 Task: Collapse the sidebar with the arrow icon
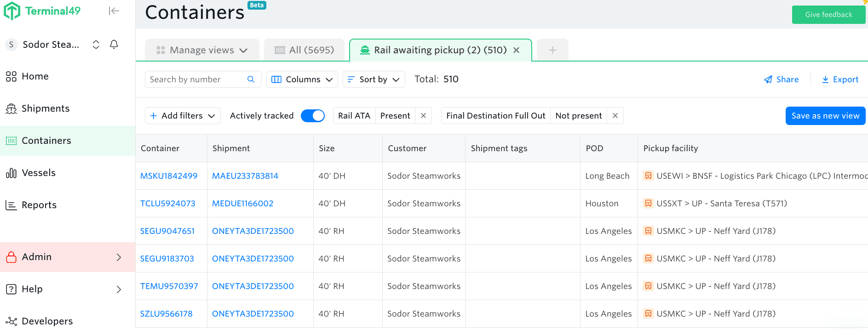114,11
